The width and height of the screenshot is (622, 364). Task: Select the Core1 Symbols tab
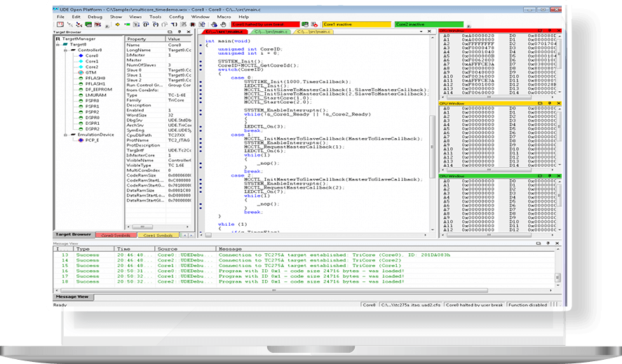[x=157, y=235]
